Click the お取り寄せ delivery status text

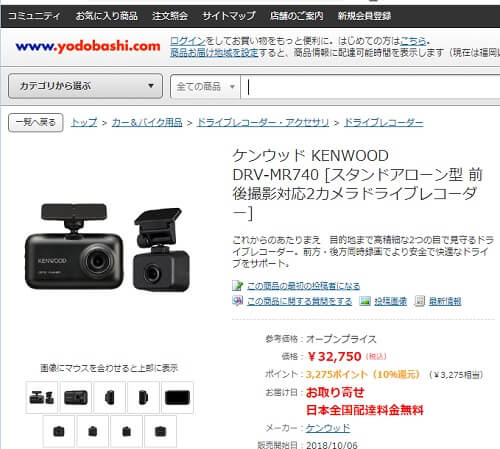(x=335, y=392)
